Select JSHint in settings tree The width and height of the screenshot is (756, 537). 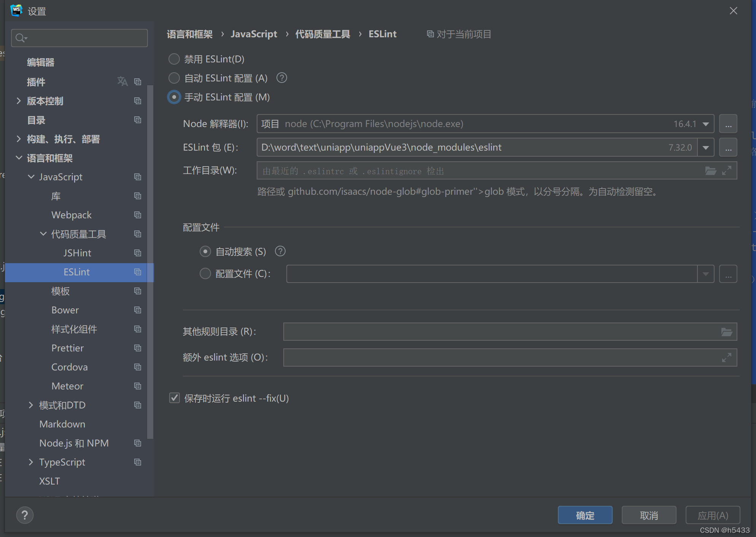click(x=77, y=253)
